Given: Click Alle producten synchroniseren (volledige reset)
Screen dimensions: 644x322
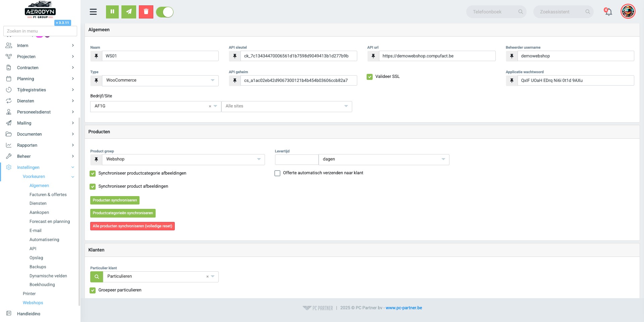Looking at the screenshot, I should click(132, 226).
